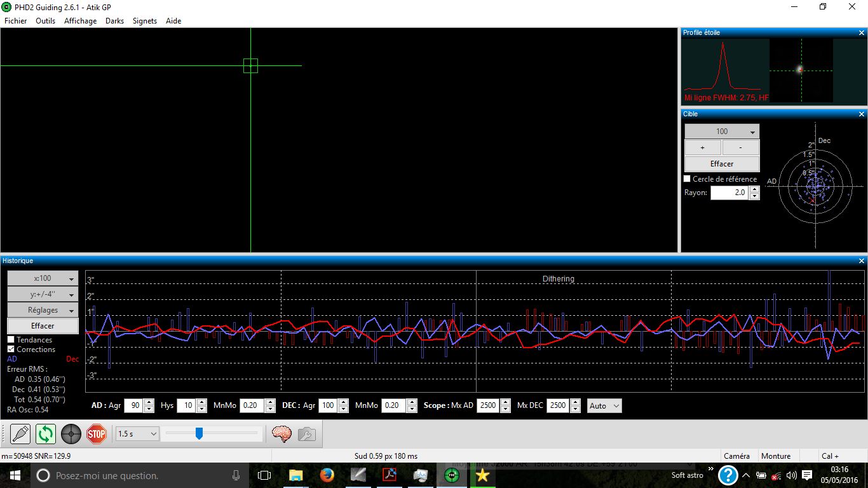The width and height of the screenshot is (868, 488).
Task: Launch Firefox from the taskbar
Action: [x=327, y=475]
